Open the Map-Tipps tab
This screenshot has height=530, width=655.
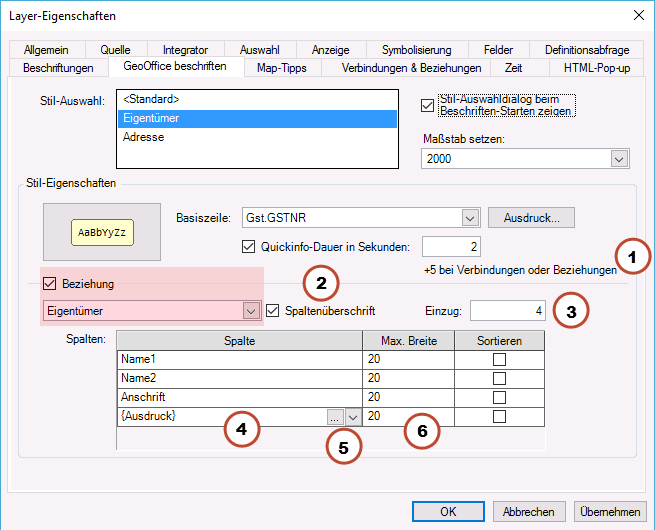(281, 68)
